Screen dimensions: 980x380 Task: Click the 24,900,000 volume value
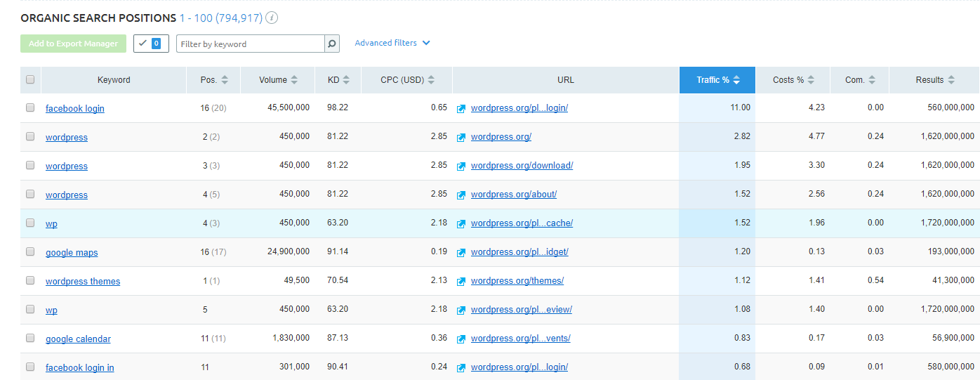click(289, 252)
